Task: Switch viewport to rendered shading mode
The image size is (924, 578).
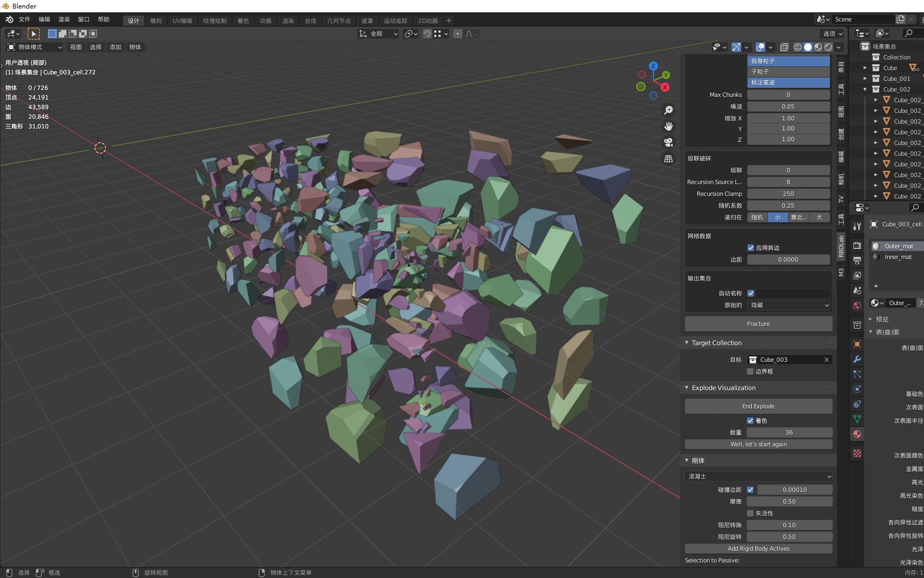Action: tap(828, 47)
